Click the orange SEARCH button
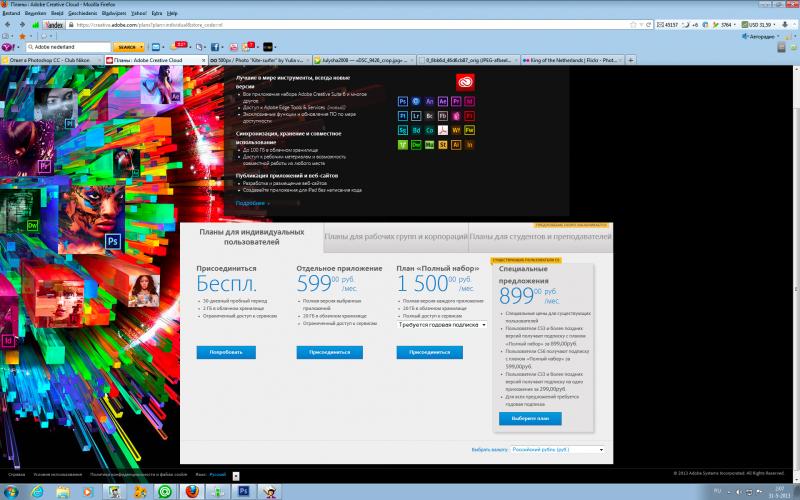The height and width of the screenshot is (500, 800). [127, 47]
